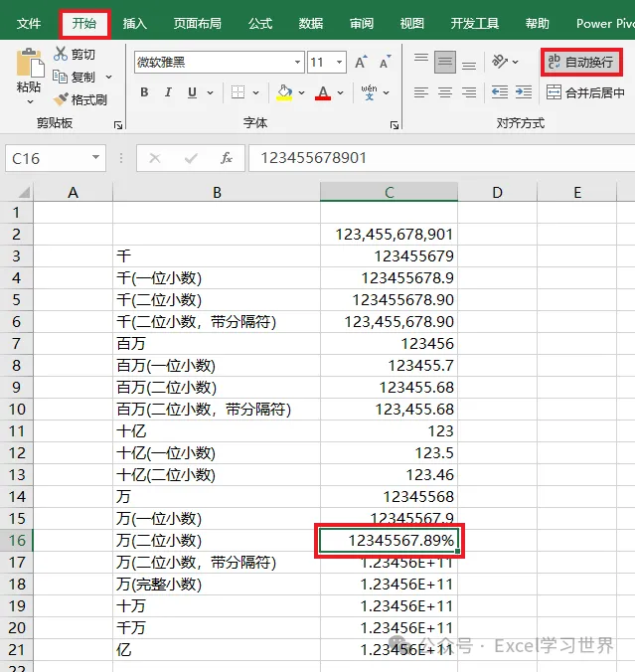Click the bottom align icon
Viewport: 635px width, 672px height.
coord(469,66)
